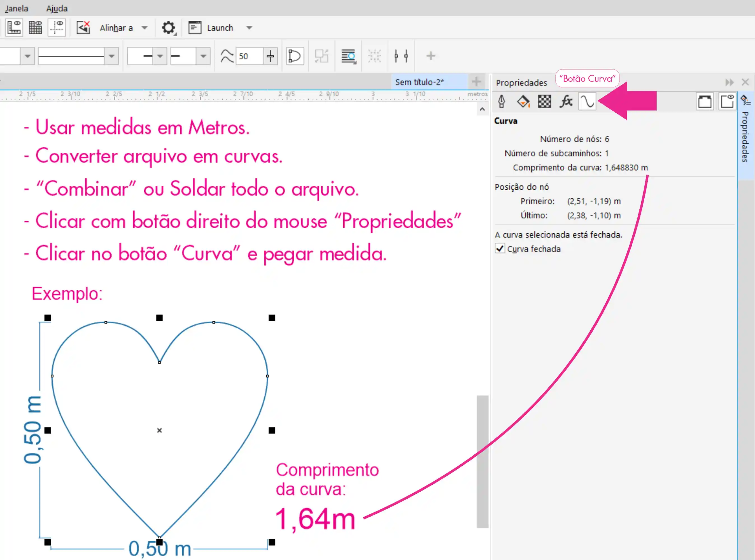Screen dimensions: 755x560
Task: Close the Propriedades docker
Action: coord(745,82)
